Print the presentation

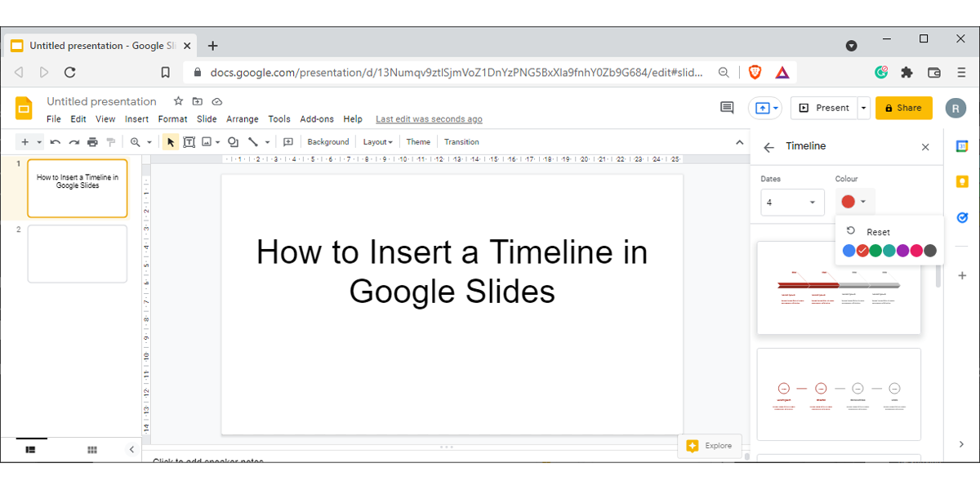pos(92,142)
